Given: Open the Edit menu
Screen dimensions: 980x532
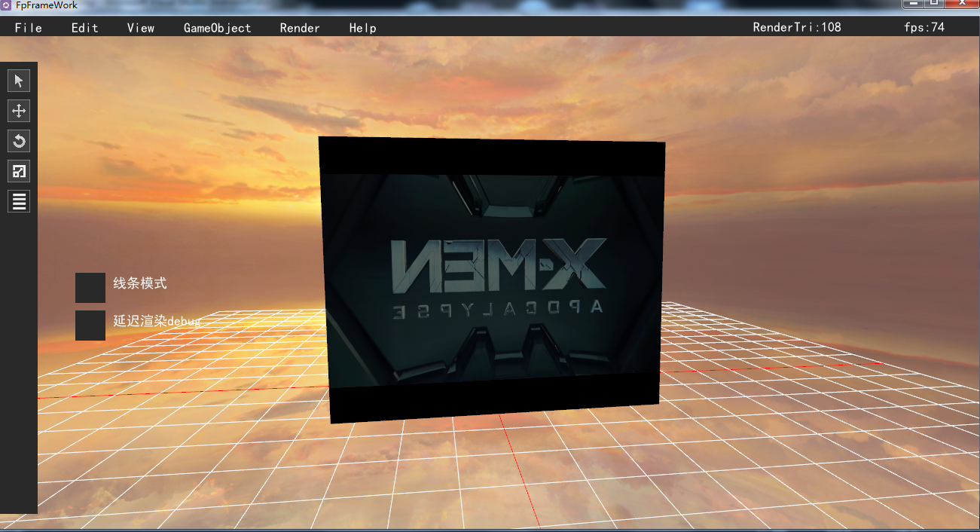Looking at the screenshot, I should [x=85, y=28].
